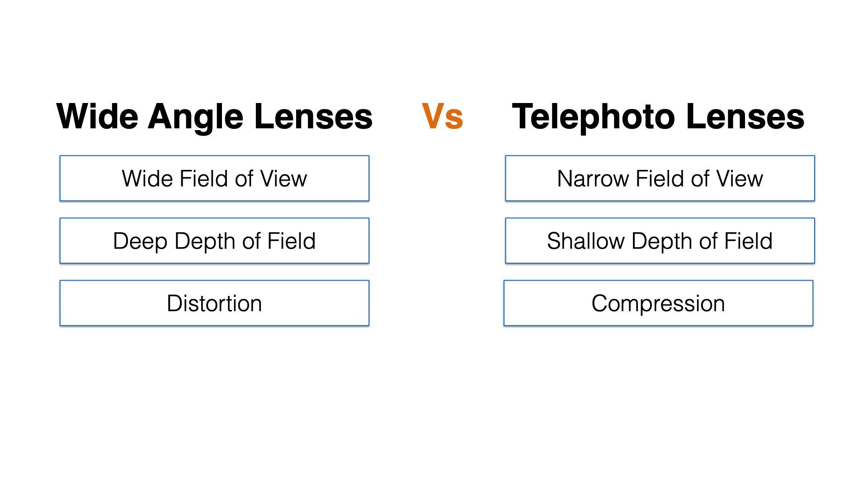
Task: Click the word "Shallow" in the right column
Action: 585,241
